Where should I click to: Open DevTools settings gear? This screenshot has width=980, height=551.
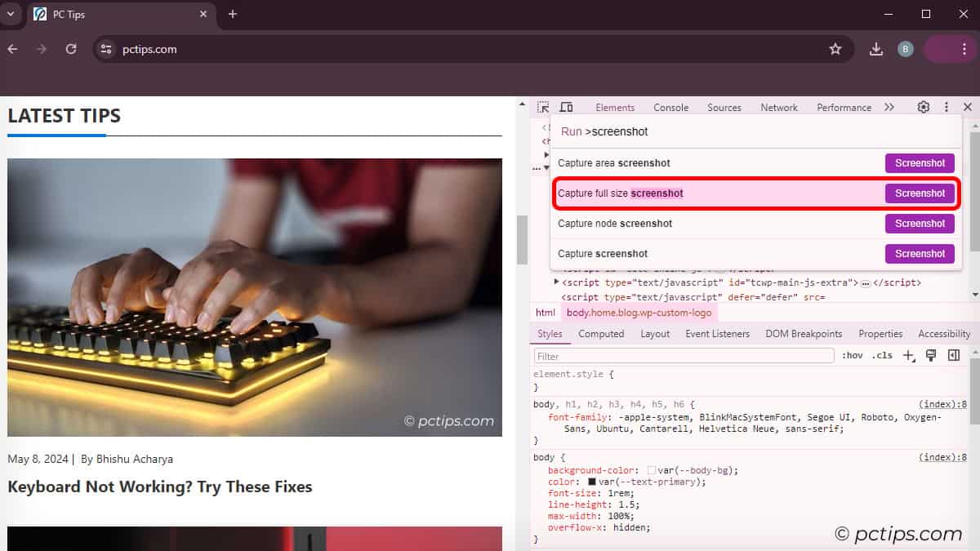click(x=924, y=107)
